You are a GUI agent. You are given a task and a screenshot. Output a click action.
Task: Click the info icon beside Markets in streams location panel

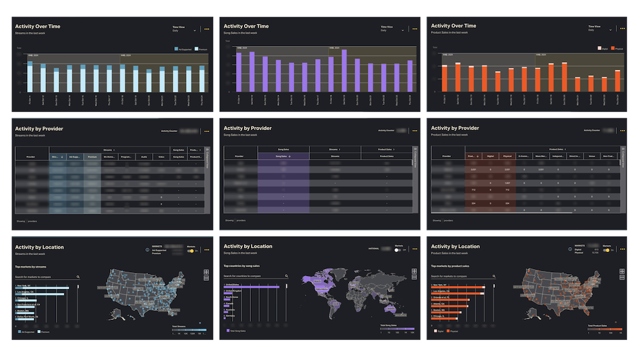click(147, 250)
